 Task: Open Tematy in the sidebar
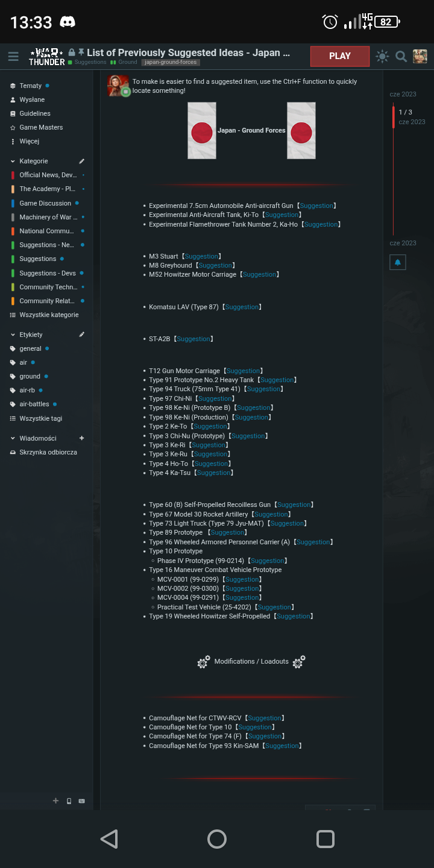30,86
